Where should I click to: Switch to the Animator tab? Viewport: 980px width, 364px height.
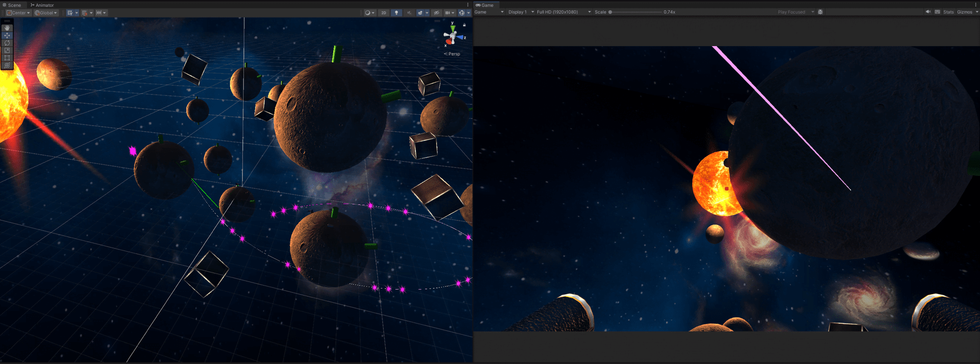point(42,5)
